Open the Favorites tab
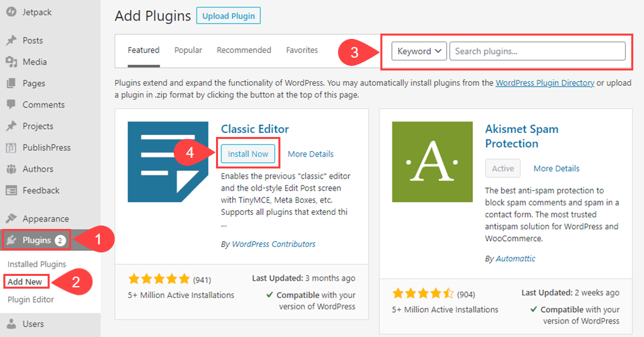This screenshot has height=337, width=644. (302, 50)
